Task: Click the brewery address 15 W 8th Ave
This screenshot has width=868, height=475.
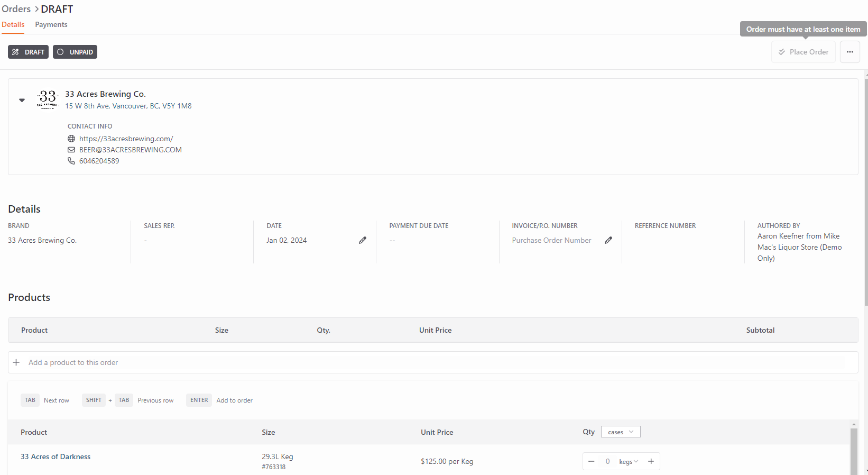Action: point(128,106)
